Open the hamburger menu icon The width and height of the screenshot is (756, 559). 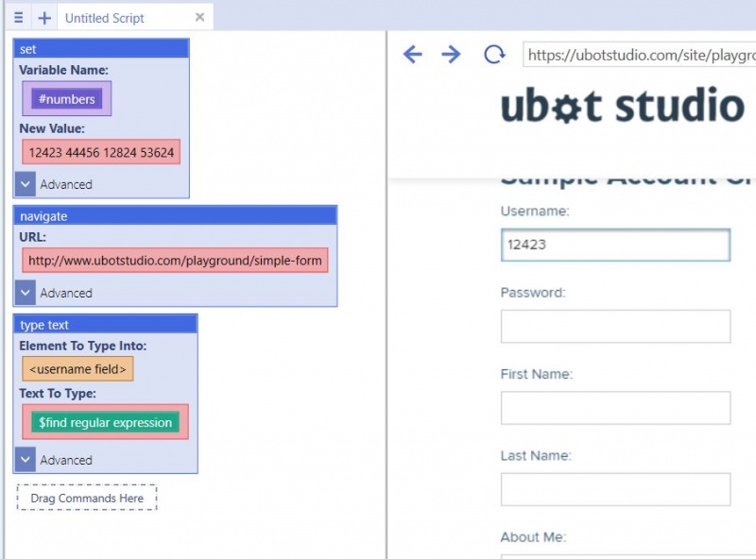(x=19, y=18)
